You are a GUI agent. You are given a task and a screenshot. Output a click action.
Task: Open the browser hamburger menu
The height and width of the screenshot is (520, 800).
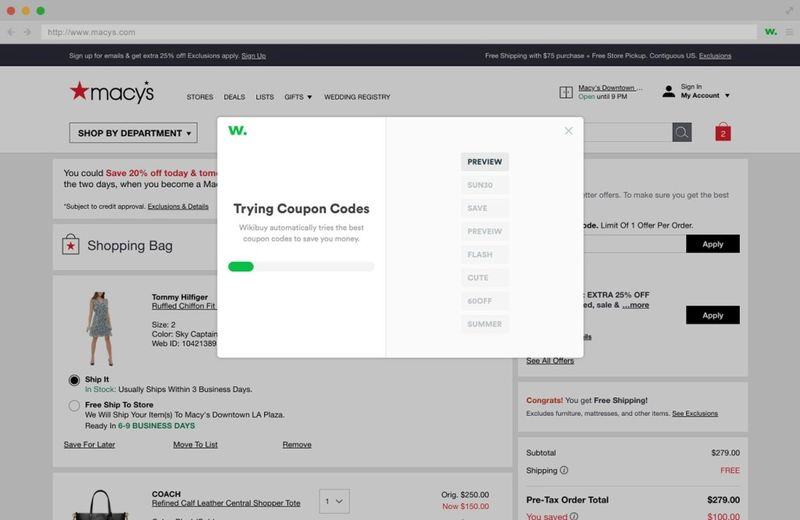789,32
